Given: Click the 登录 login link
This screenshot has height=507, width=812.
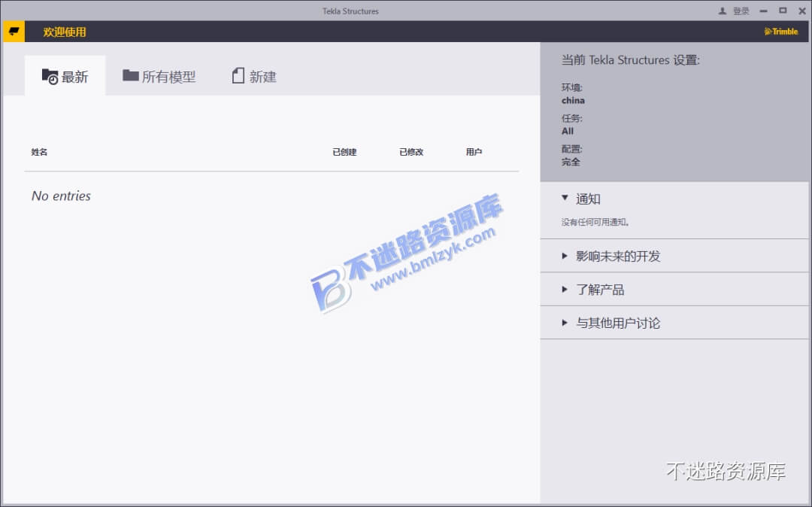Looking at the screenshot, I should pos(741,11).
